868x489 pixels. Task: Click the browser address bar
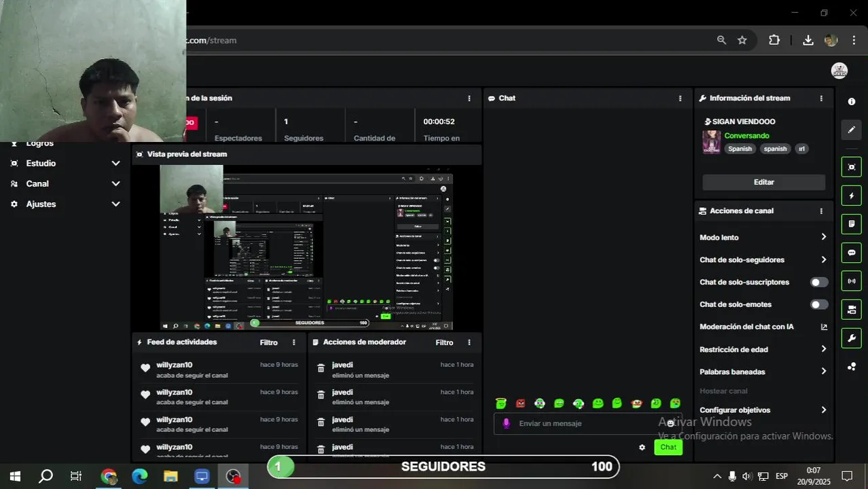click(448, 40)
